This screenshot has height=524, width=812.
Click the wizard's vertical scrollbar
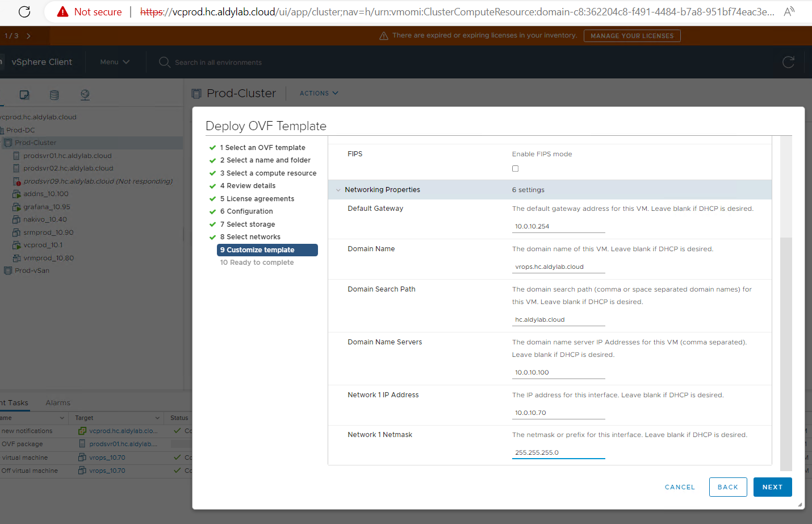(x=786, y=352)
